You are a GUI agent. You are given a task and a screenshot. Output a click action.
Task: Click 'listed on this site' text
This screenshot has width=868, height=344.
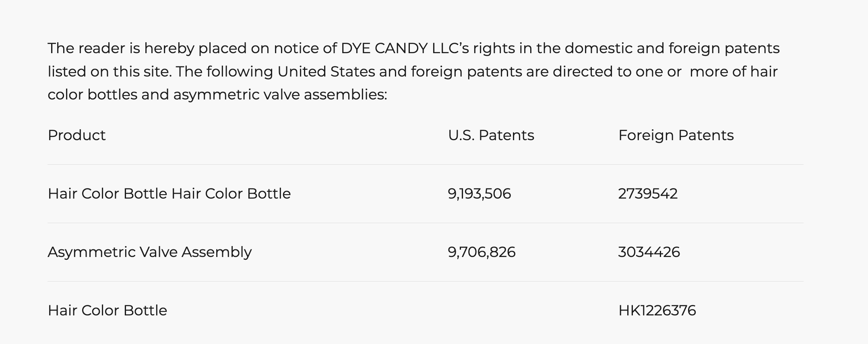click(x=110, y=72)
